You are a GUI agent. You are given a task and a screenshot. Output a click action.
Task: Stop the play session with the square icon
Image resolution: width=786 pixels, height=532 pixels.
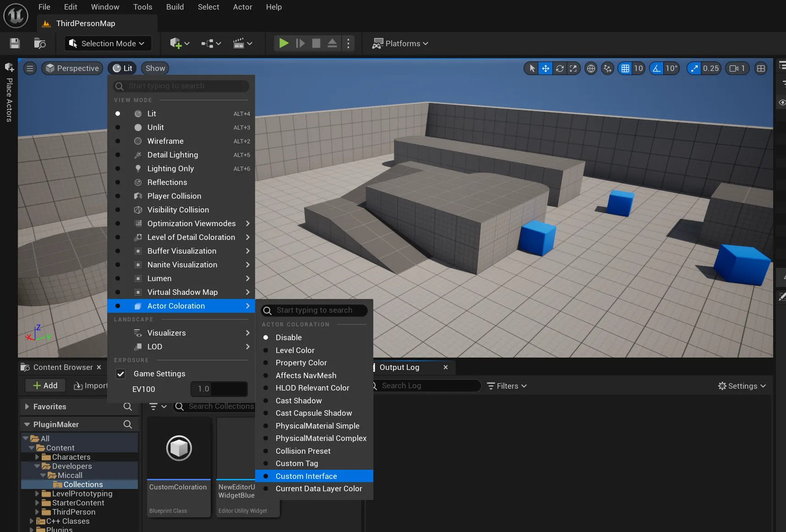[316, 43]
